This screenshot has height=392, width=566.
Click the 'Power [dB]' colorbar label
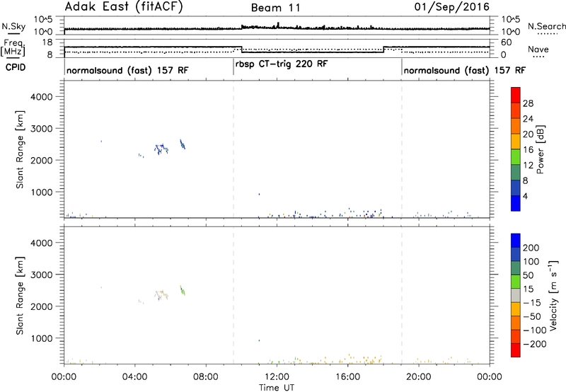click(540, 149)
